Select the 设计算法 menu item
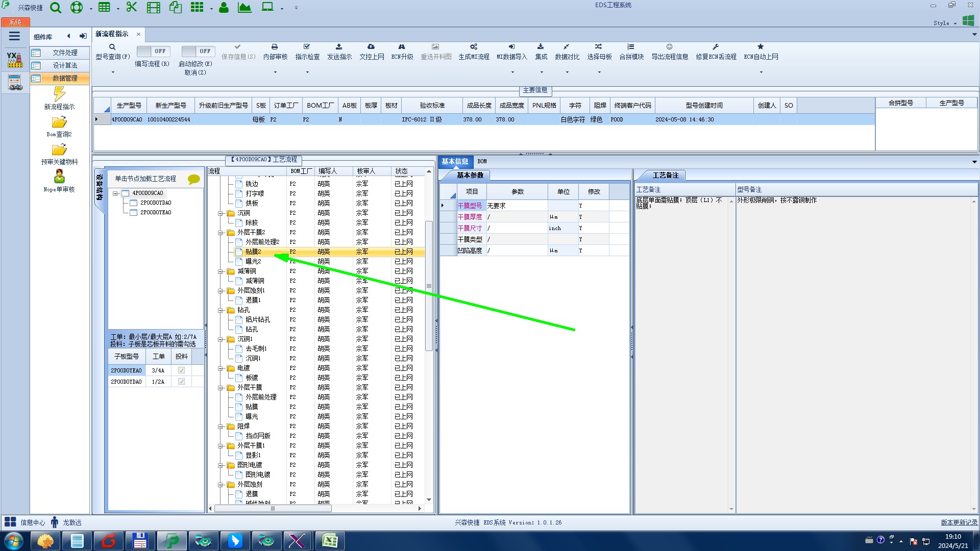Image resolution: width=980 pixels, height=551 pixels. (x=65, y=65)
